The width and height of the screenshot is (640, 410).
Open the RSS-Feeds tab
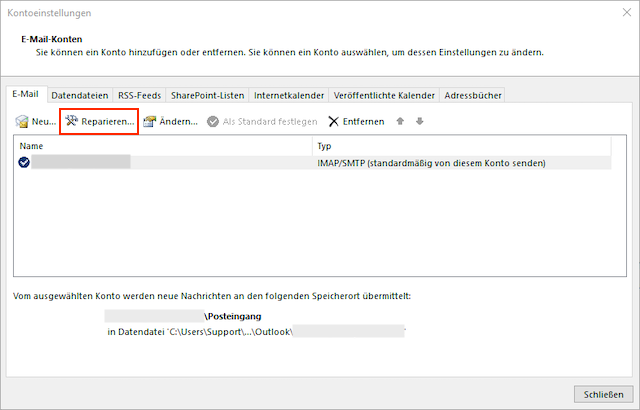coord(140,95)
